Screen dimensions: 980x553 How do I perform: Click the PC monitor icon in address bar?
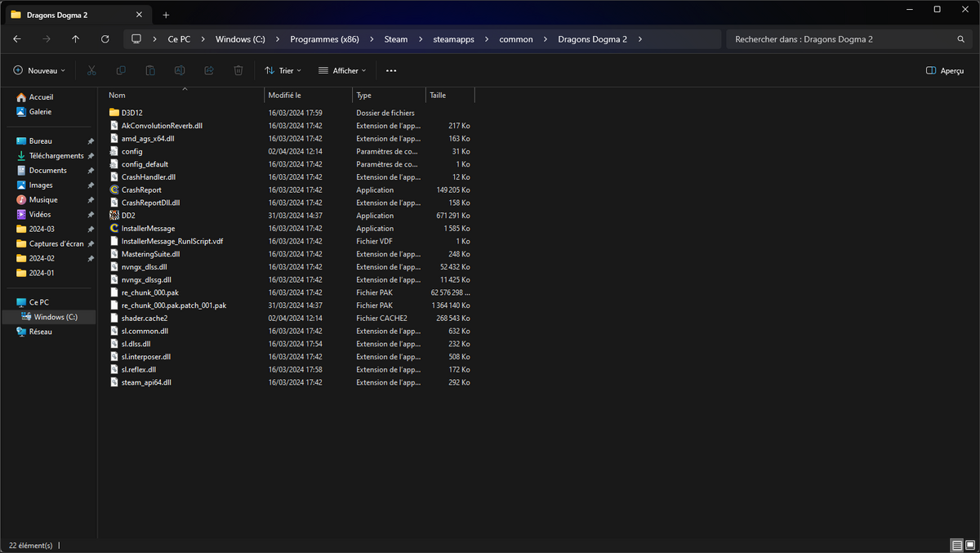136,39
